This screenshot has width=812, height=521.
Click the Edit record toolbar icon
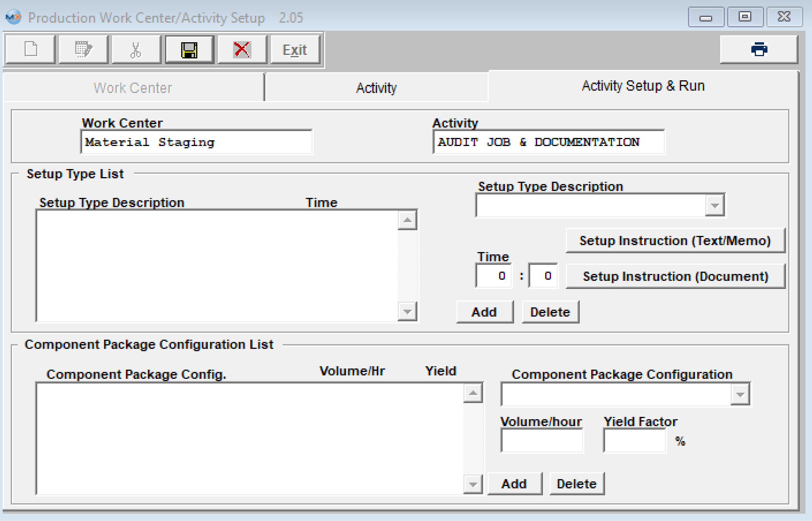pyautogui.click(x=83, y=50)
